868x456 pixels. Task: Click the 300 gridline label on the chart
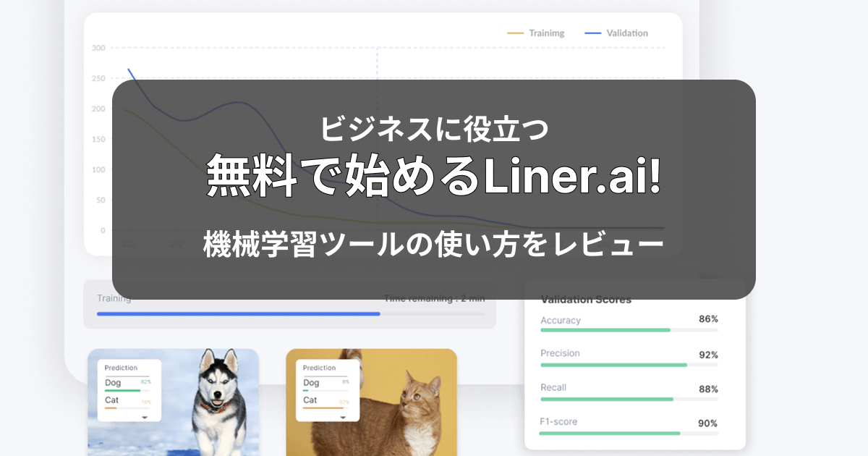[98, 48]
